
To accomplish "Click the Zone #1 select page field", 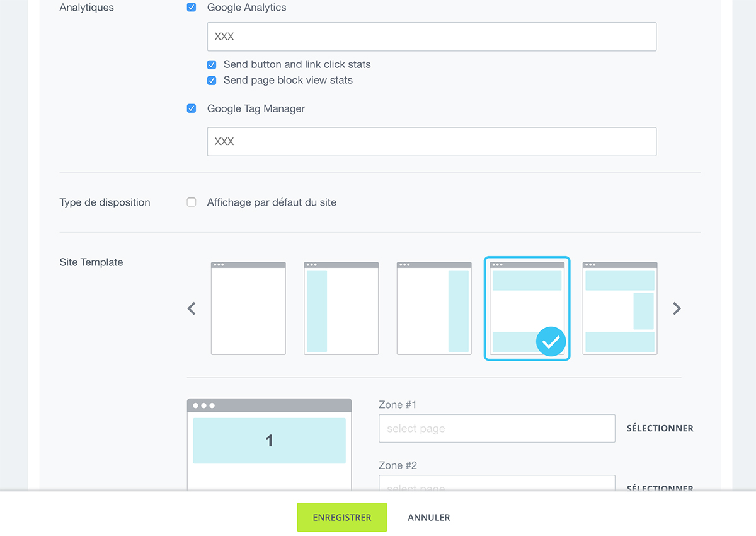I will point(496,428).
